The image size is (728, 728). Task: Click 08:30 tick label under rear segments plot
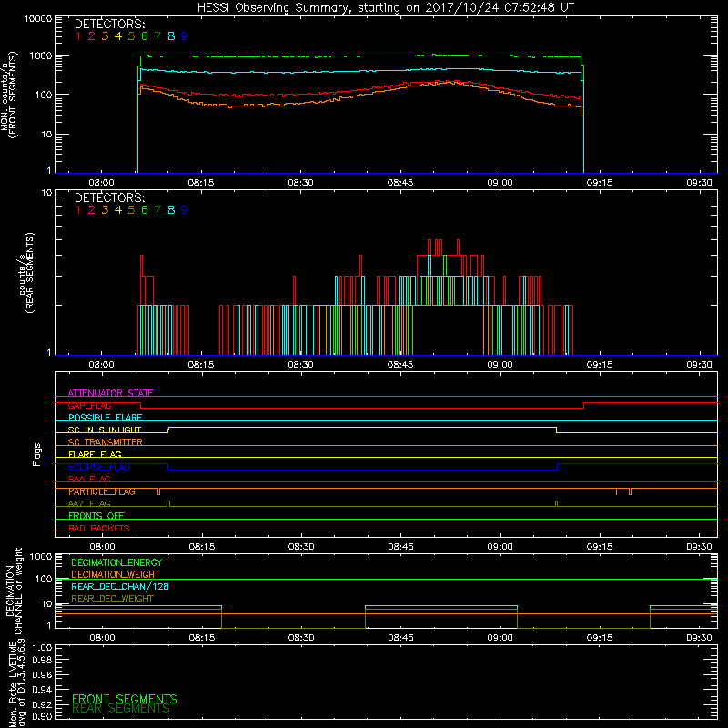(x=300, y=365)
